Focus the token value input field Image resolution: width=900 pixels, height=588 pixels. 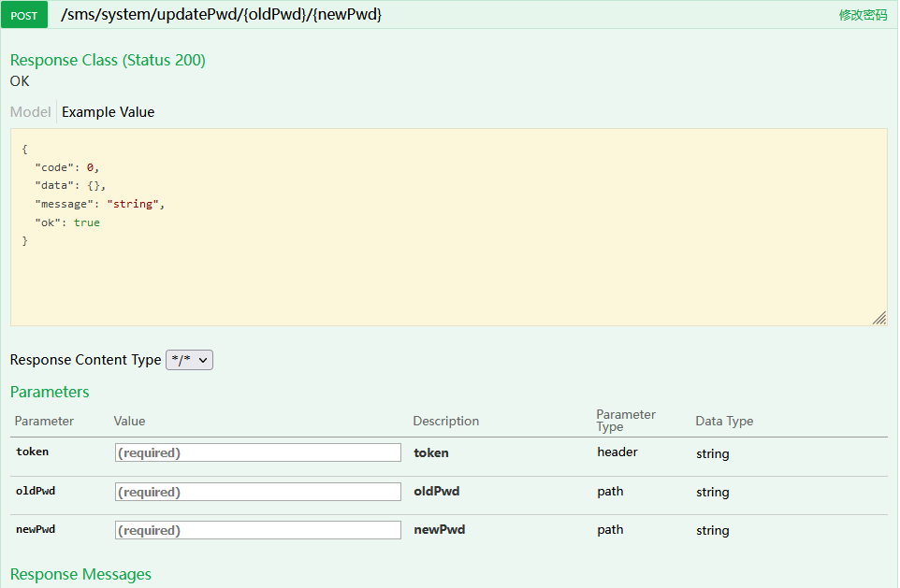click(257, 452)
